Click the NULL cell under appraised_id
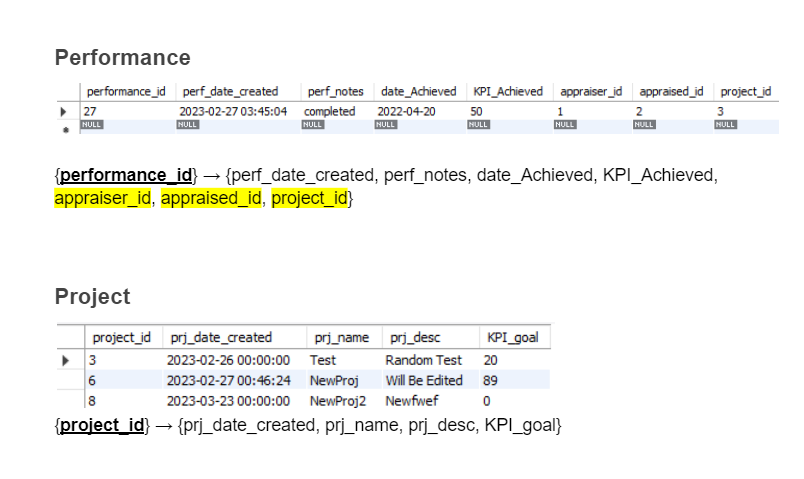804x479 pixels. [x=673, y=126]
